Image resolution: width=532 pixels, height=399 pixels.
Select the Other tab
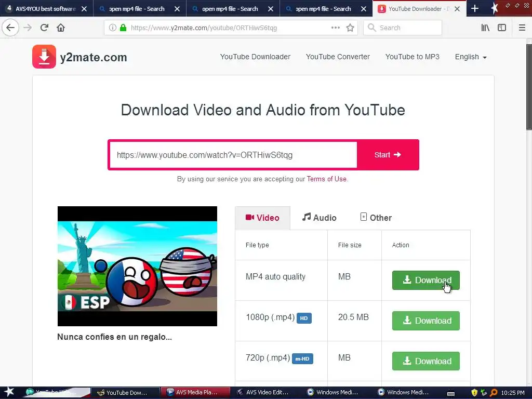pos(376,218)
